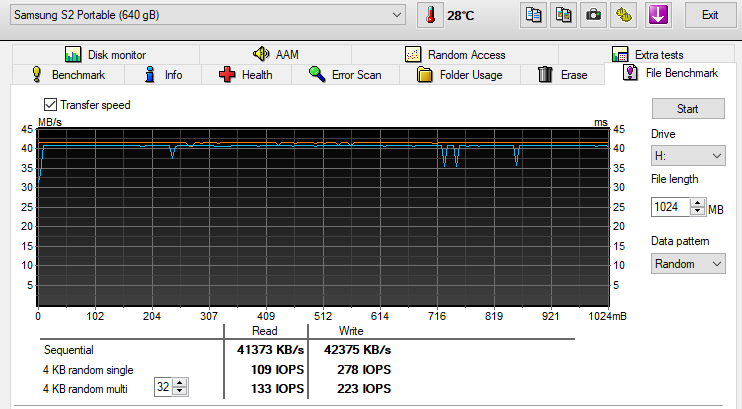Increase the 4 KB random multi queue depth

(x=179, y=382)
